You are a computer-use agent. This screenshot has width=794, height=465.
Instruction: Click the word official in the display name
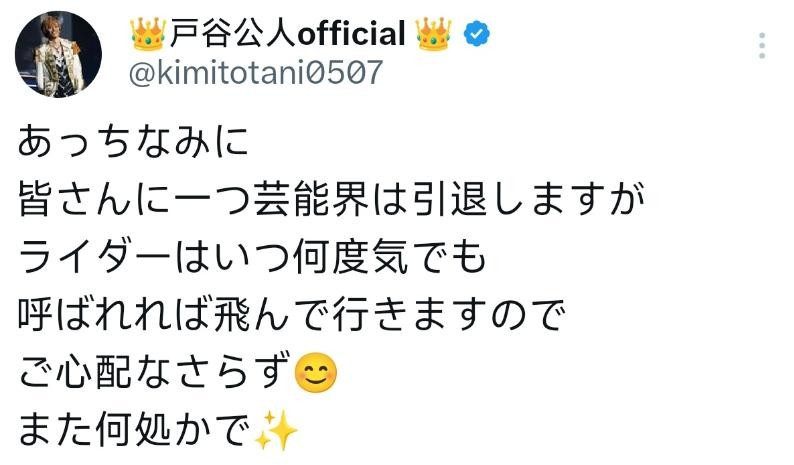[351, 33]
